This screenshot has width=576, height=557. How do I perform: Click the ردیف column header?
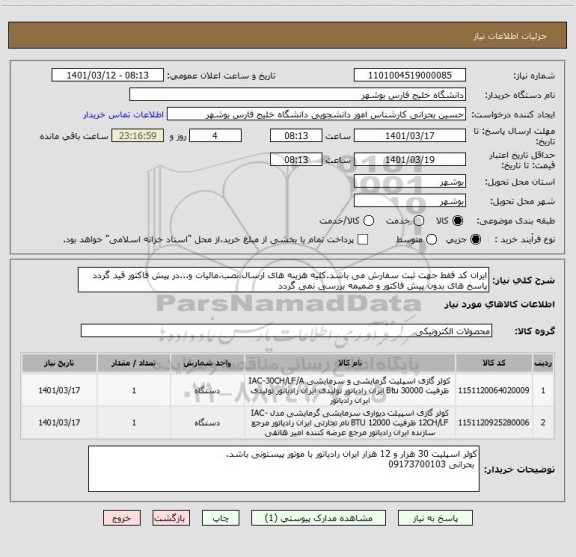point(543,363)
